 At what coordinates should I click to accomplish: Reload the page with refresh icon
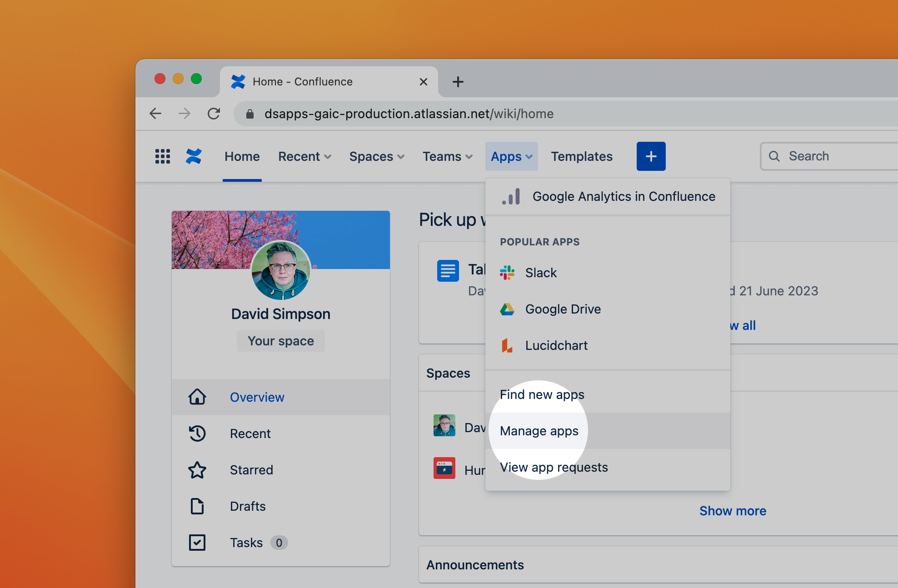214,114
